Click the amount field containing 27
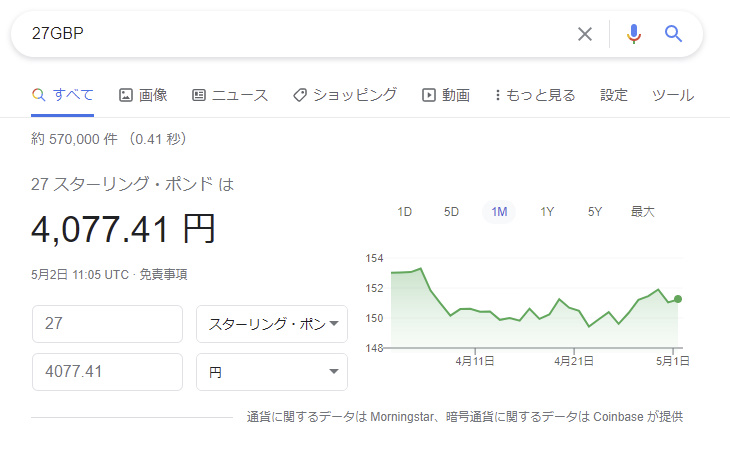730x464 pixels. tap(107, 324)
